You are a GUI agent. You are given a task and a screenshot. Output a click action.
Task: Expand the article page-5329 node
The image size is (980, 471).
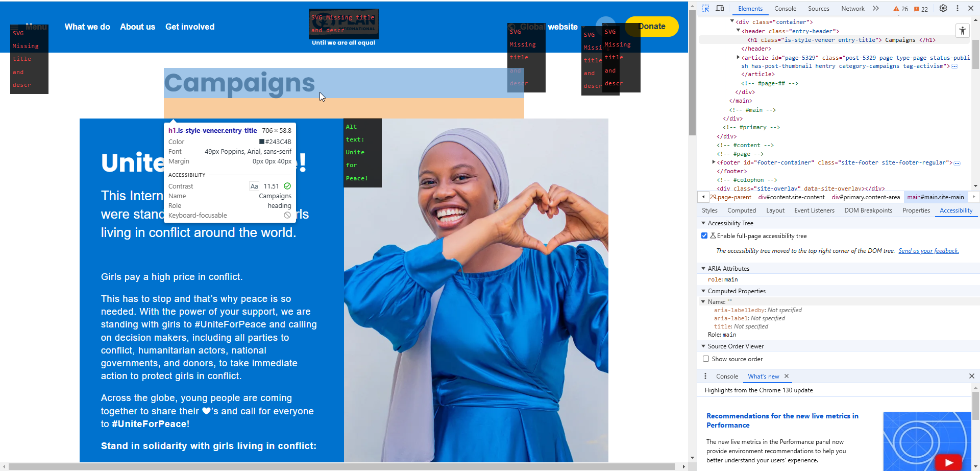[x=738, y=58]
